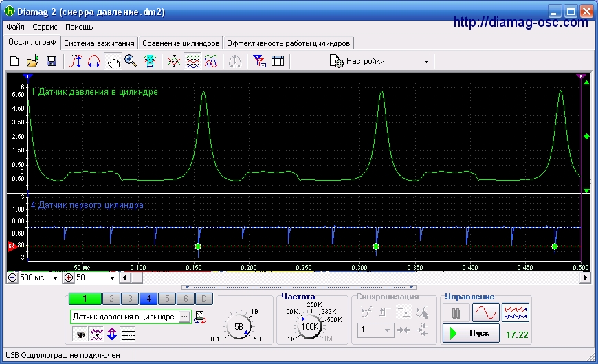Open a file with the folder icon
Image resolution: width=598 pixels, height=364 pixels.
(32, 62)
